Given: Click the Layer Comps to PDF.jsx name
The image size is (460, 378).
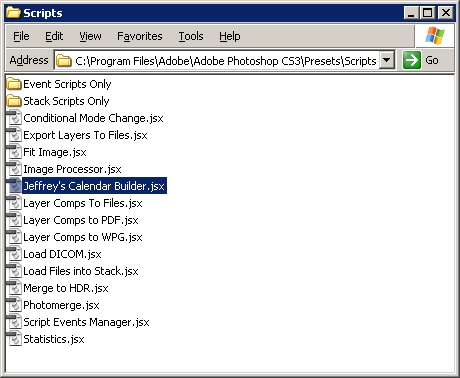Looking at the screenshot, I should (81, 220).
